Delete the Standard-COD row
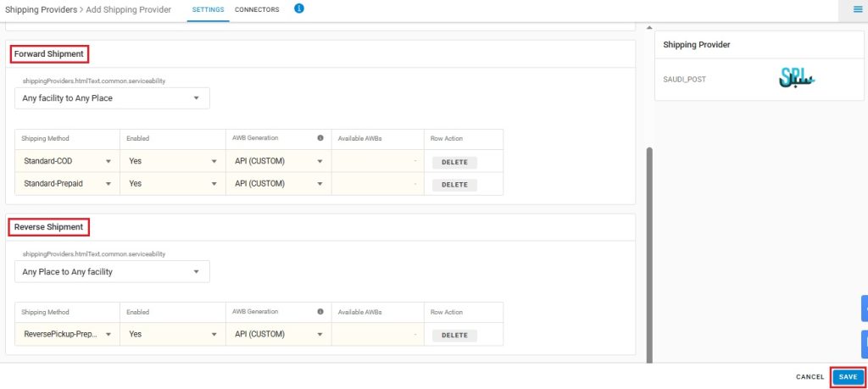 coord(454,162)
